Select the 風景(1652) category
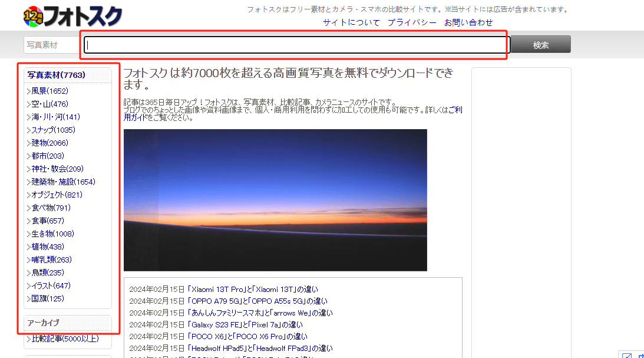The height and width of the screenshot is (358, 644). click(x=47, y=91)
